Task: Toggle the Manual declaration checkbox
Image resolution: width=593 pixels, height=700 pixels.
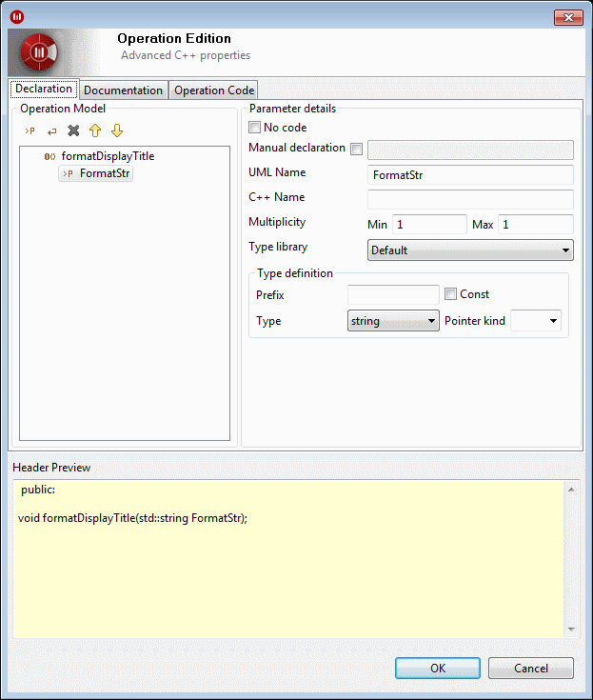Action: coord(357,149)
